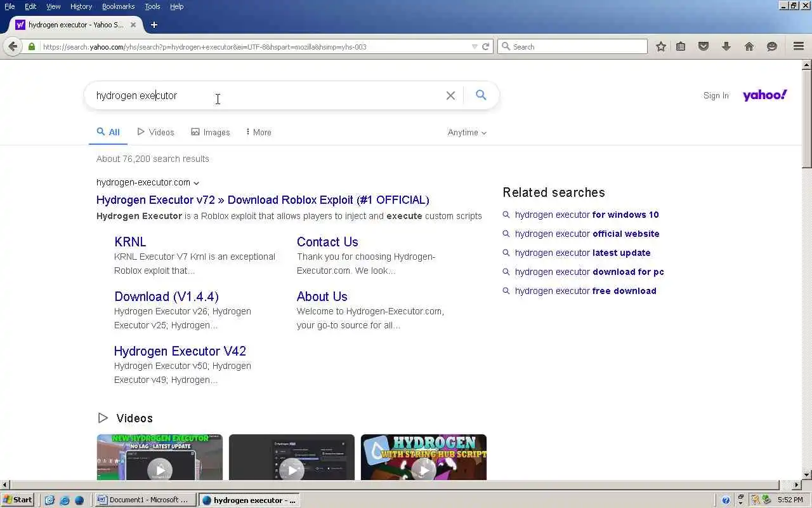Expand the More search options

click(259, 132)
